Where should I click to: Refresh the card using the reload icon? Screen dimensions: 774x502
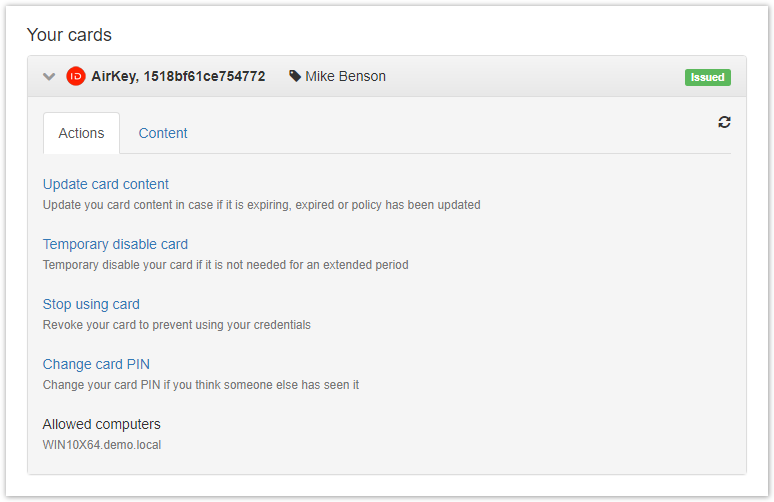tap(724, 122)
